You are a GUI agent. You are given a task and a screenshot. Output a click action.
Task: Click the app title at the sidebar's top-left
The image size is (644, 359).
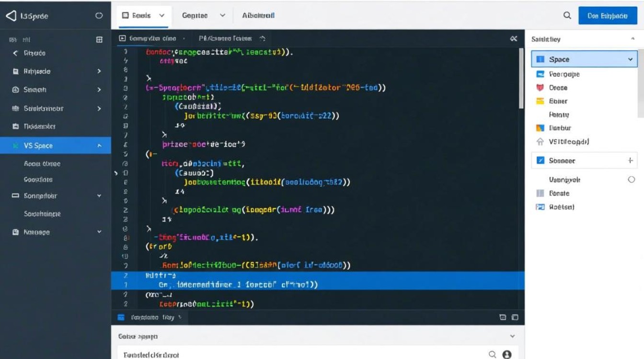pyautogui.click(x=34, y=16)
